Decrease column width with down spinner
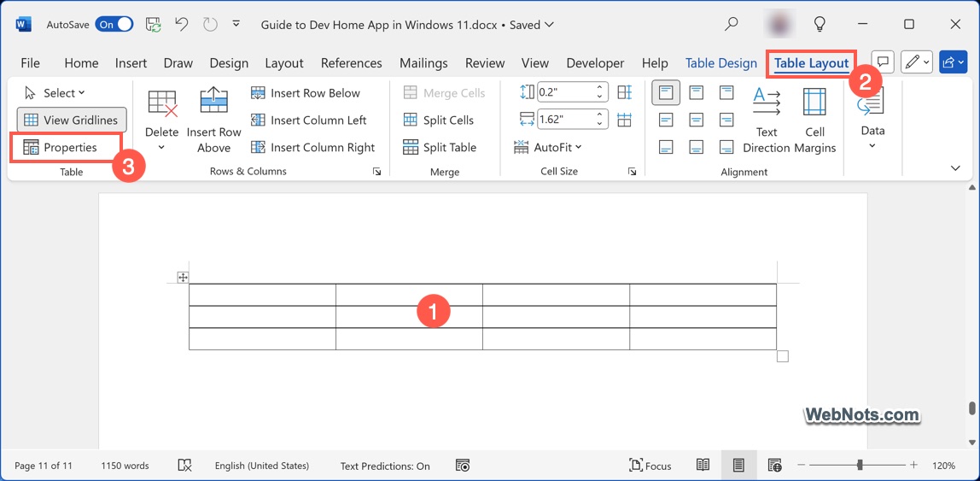Image resolution: width=980 pixels, height=481 pixels. (x=600, y=124)
